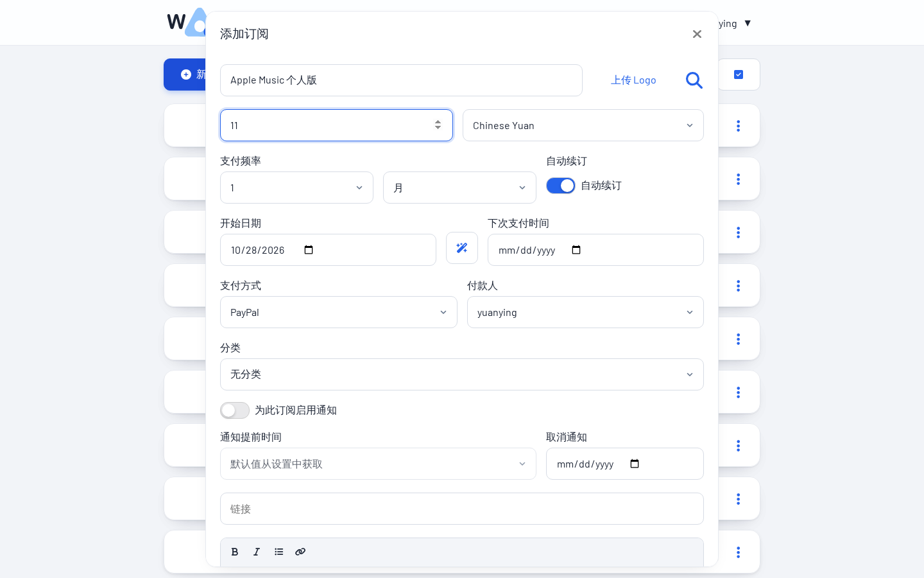Open the 通知提前时间 dropdown
This screenshot has width=924, height=578.
pyautogui.click(x=378, y=464)
